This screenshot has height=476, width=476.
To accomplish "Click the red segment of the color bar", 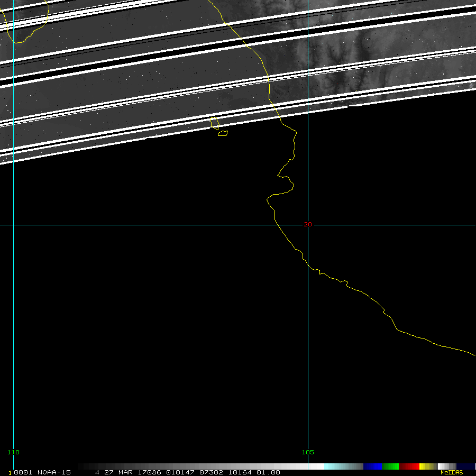I will pyautogui.click(x=409, y=466).
